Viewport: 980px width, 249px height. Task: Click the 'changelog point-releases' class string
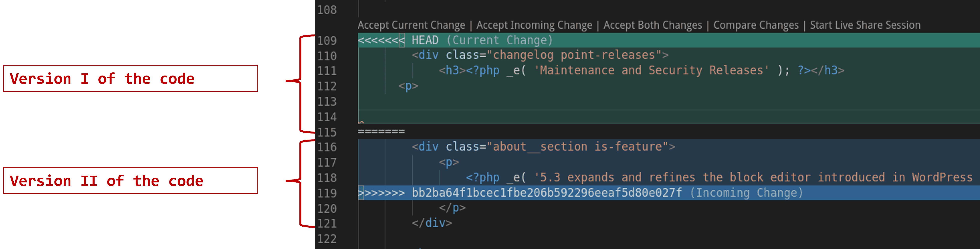click(x=574, y=55)
